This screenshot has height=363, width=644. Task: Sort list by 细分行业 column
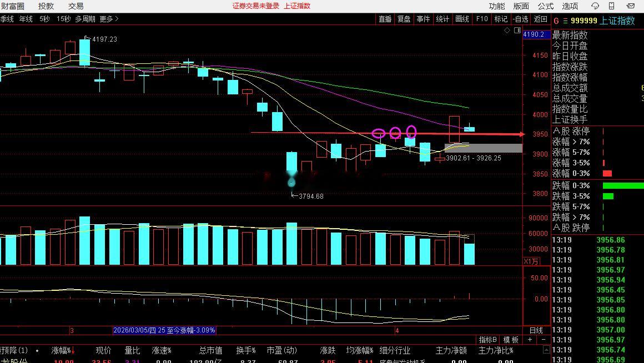pyautogui.click(x=395, y=351)
